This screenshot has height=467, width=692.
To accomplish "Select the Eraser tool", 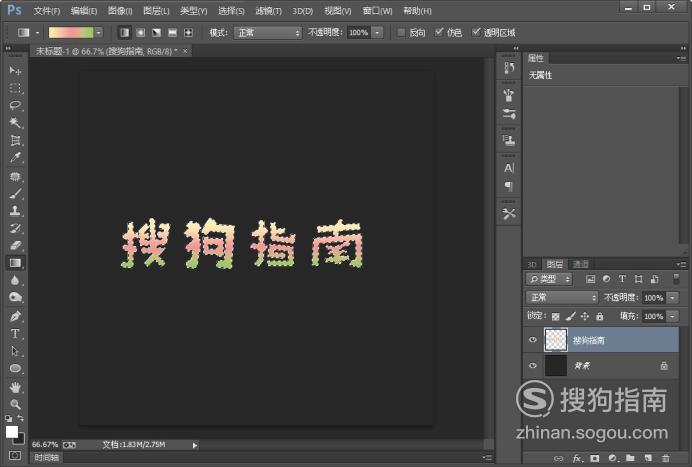I will 15,245.
